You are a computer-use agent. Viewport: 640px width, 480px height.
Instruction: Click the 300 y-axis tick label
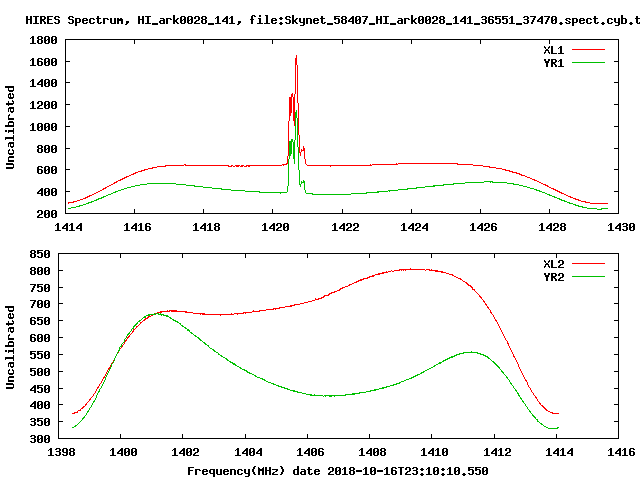(40, 439)
